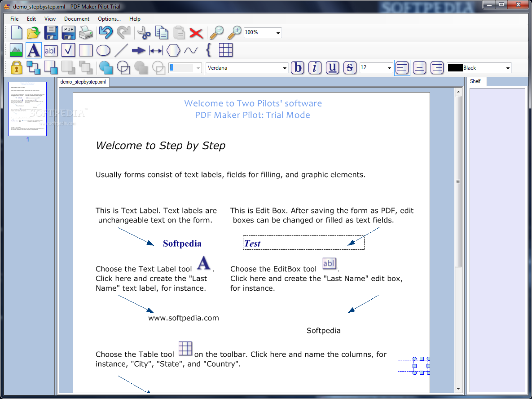Viewport: 532px width, 399px height.
Task: Select the Curve tool
Action: click(191, 51)
